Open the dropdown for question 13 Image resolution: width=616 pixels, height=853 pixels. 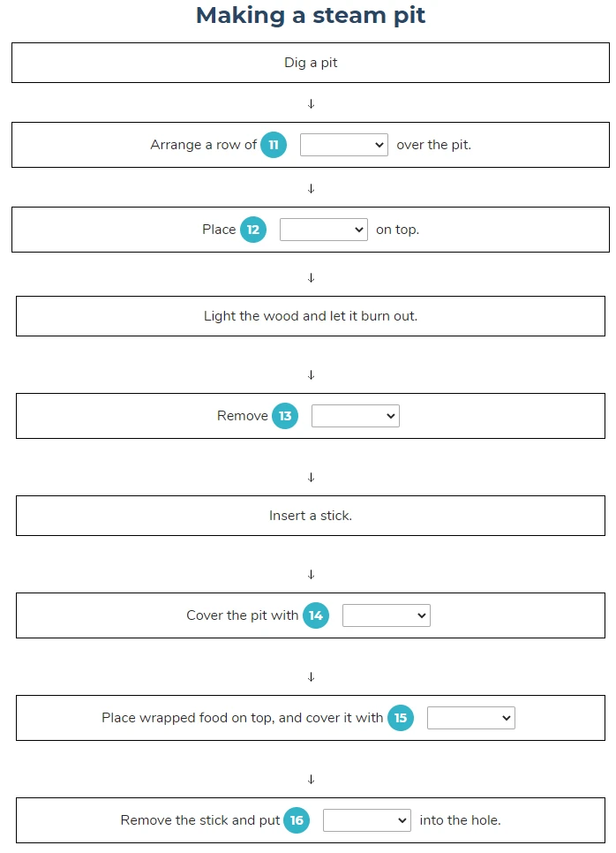(356, 416)
